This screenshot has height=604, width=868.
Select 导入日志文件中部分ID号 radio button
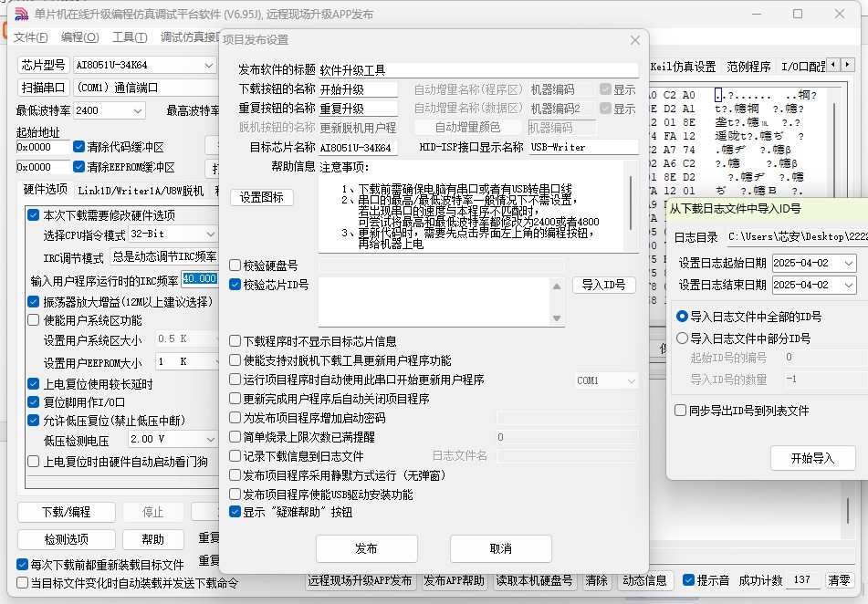click(683, 338)
